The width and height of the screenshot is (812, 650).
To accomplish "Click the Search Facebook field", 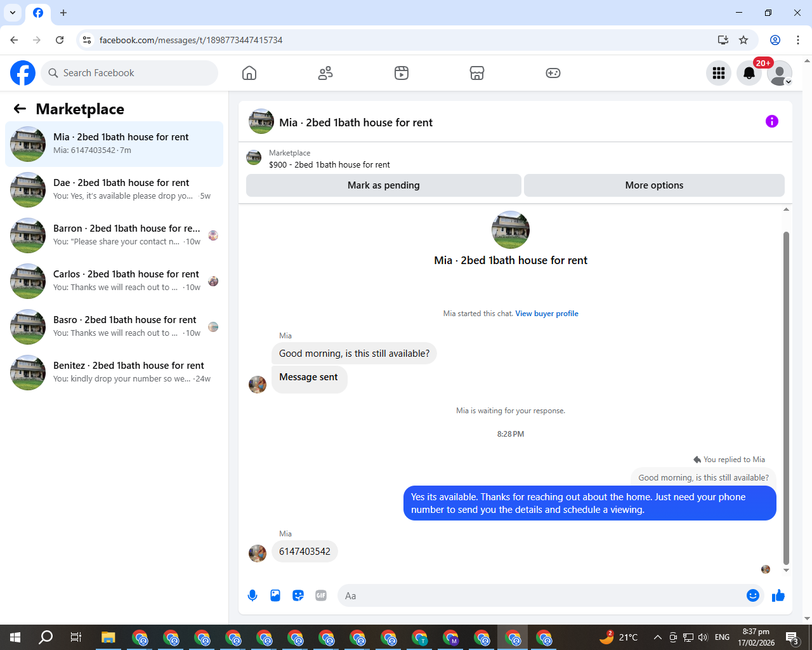I will pyautogui.click(x=129, y=73).
